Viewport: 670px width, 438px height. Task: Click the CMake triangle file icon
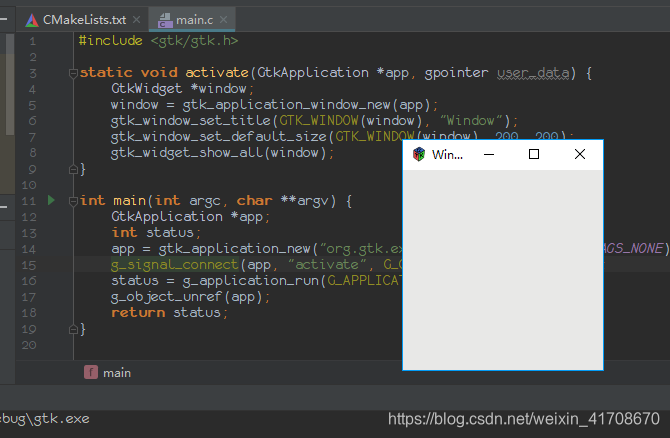tap(32, 20)
